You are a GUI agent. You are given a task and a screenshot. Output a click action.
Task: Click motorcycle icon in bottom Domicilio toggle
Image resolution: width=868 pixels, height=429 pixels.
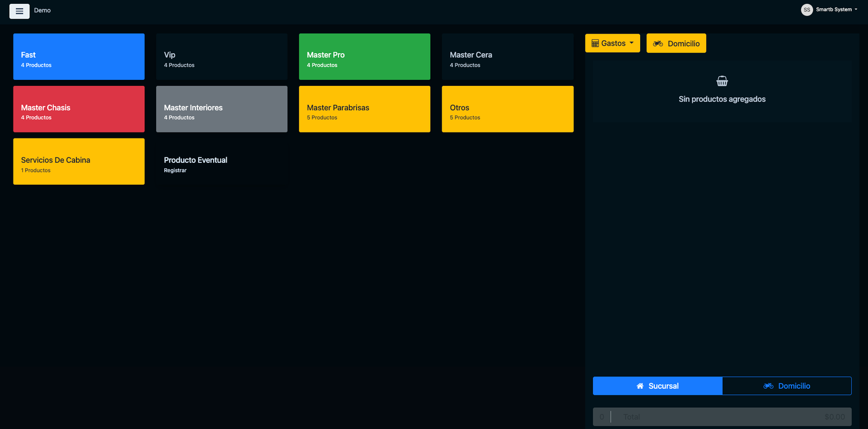click(x=768, y=386)
